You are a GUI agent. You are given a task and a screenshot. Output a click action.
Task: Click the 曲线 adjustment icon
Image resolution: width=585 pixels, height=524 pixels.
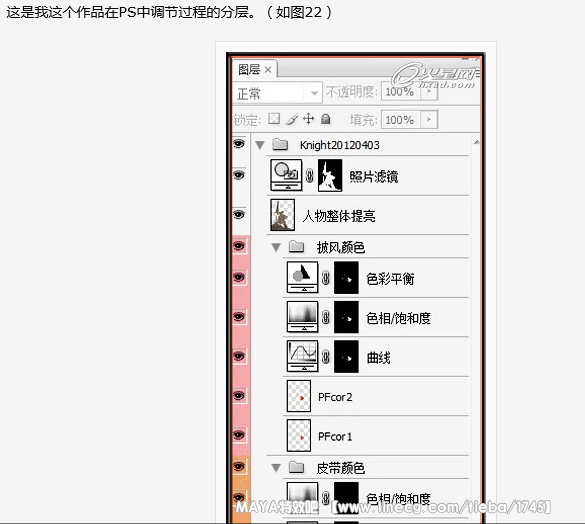pos(303,356)
